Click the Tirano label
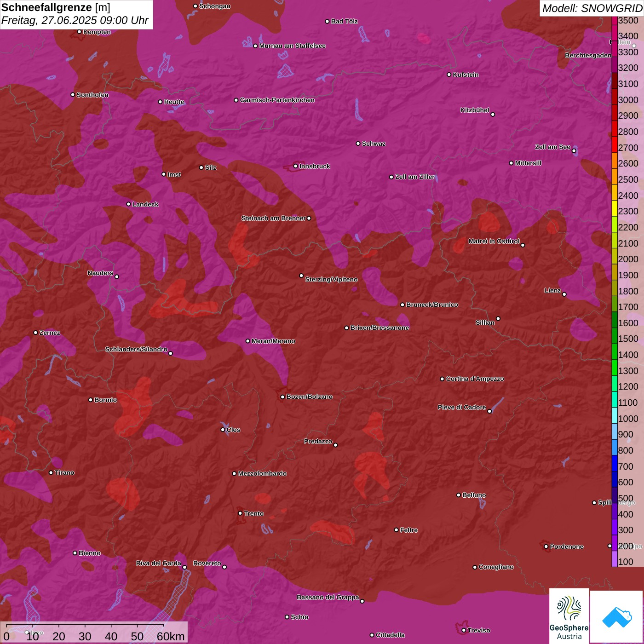Screen dimensions: 644x644 click(64, 472)
